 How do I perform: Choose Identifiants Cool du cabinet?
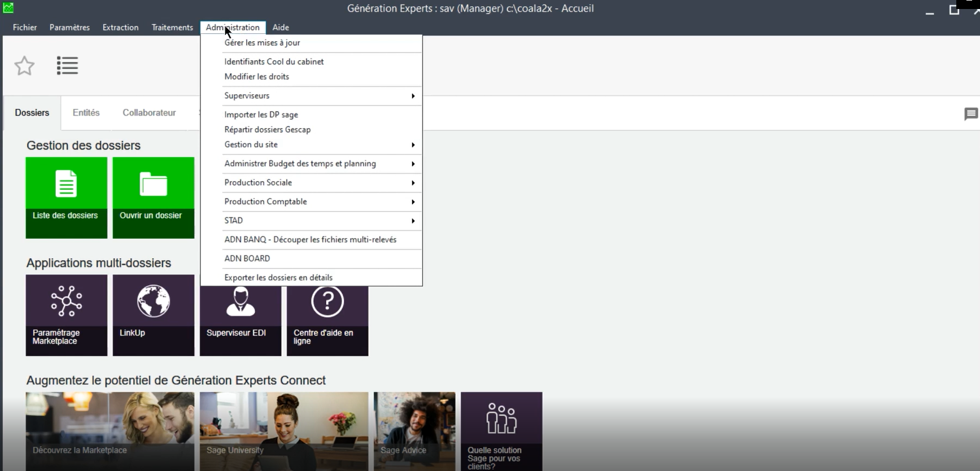[312, 61]
